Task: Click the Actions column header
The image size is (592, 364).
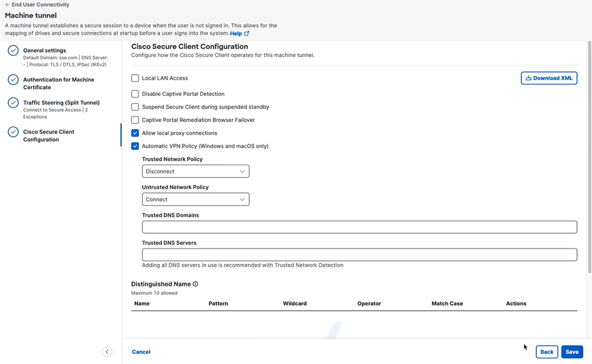Action: 516,303
